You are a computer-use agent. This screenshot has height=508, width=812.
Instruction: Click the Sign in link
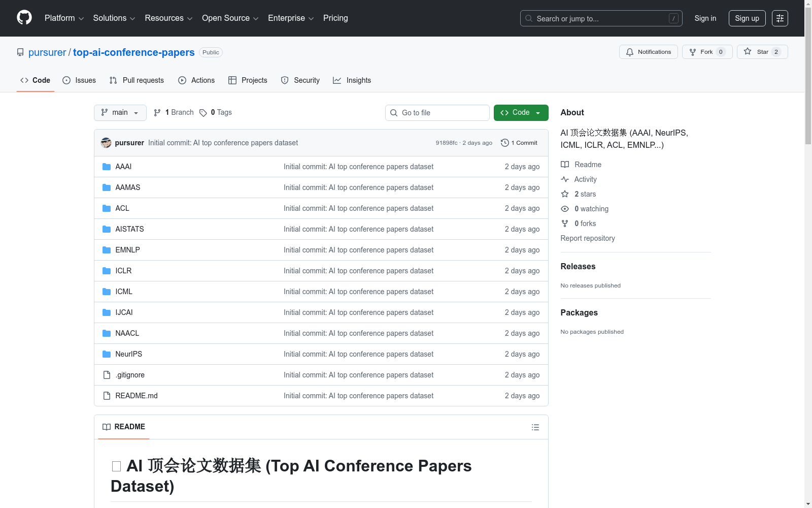click(x=705, y=18)
